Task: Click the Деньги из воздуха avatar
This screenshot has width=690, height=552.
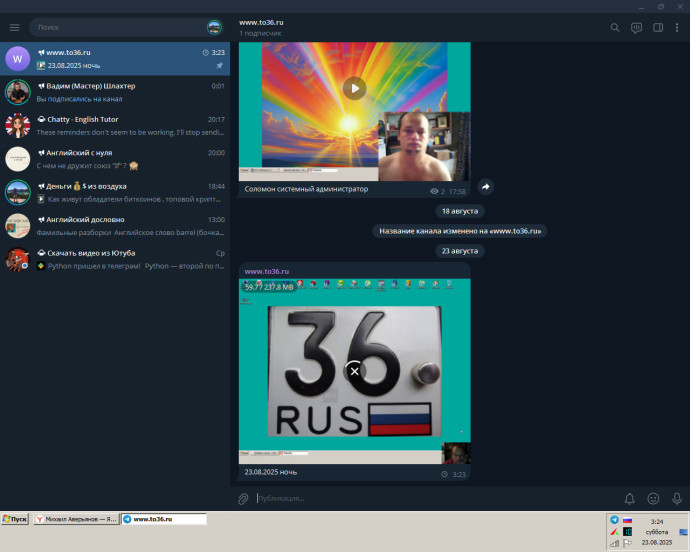Action: tap(18, 193)
